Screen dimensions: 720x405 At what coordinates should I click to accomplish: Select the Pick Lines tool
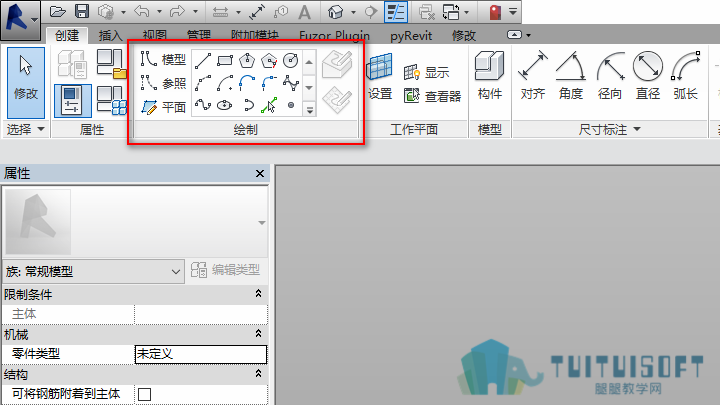coord(269,105)
